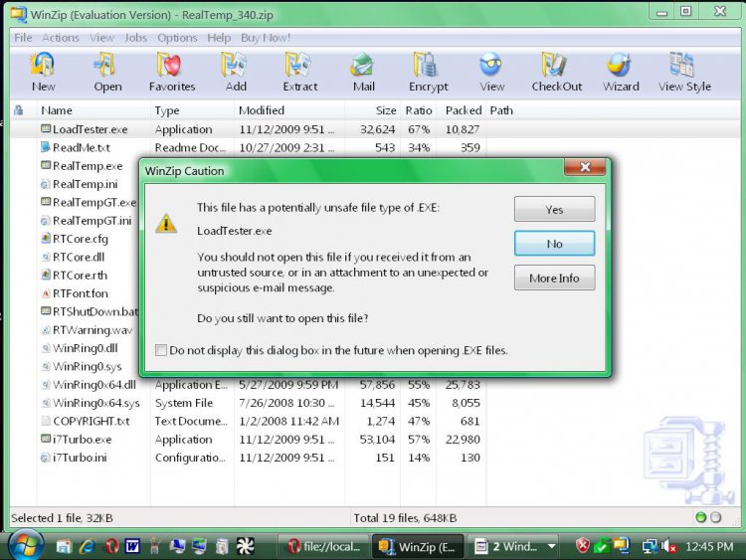Open the File menu
Viewport: 746px width, 560px height.
pyautogui.click(x=23, y=38)
